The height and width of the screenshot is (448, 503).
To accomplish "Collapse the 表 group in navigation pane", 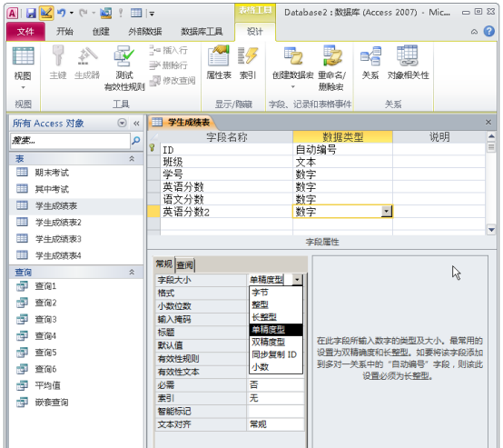I will point(132,158).
